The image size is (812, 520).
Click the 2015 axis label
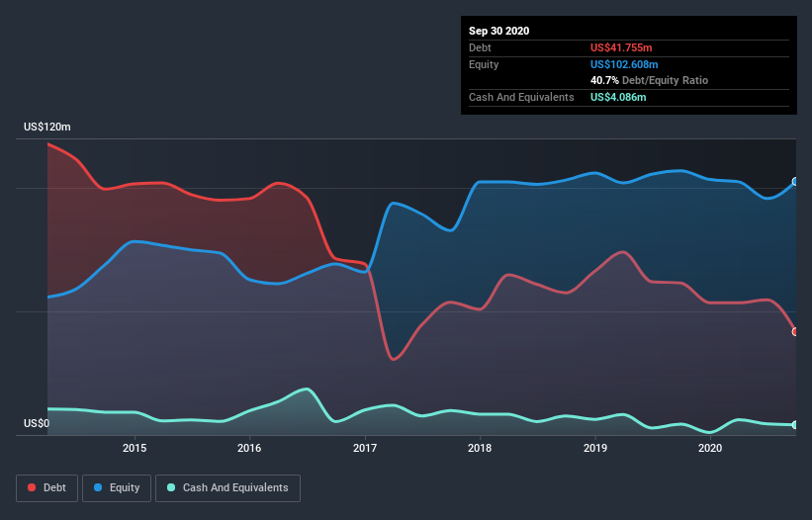click(x=135, y=448)
